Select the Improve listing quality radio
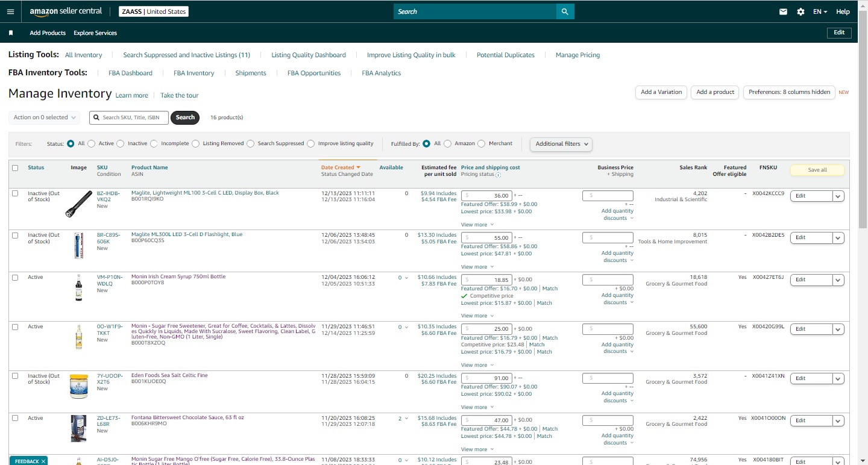Image resolution: width=868 pixels, height=465 pixels. pyautogui.click(x=310, y=144)
